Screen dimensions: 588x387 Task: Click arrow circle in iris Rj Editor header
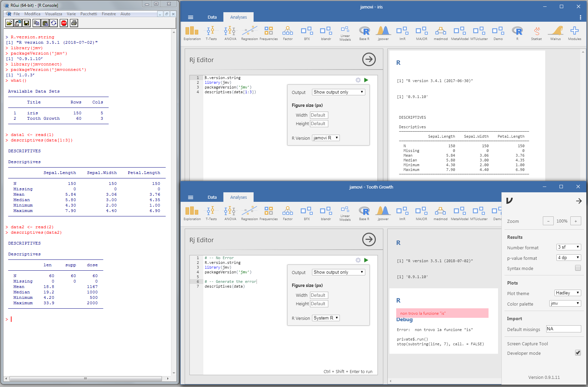click(x=369, y=59)
